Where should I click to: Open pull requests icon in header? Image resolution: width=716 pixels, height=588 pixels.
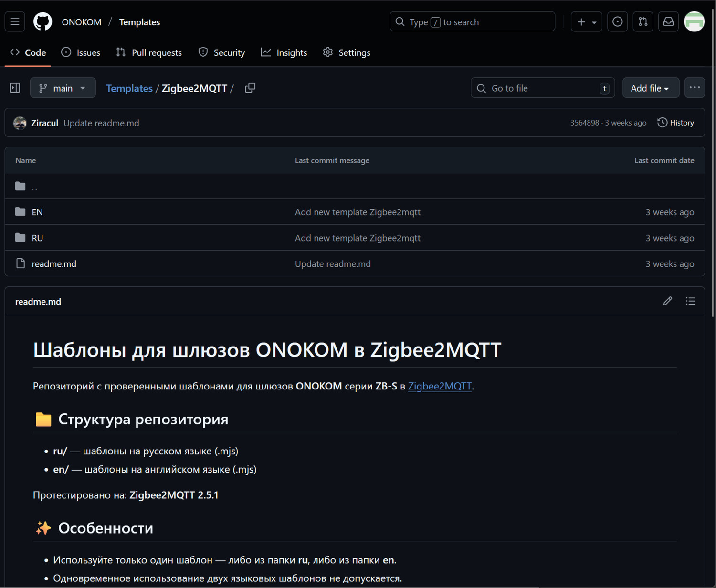[643, 22]
